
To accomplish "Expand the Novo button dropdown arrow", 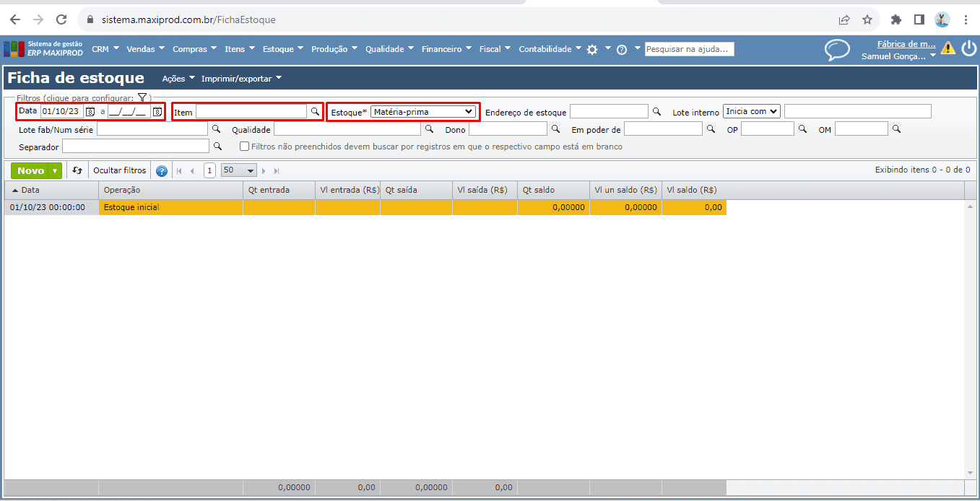I will pyautogui.click(x=56, y=171).
